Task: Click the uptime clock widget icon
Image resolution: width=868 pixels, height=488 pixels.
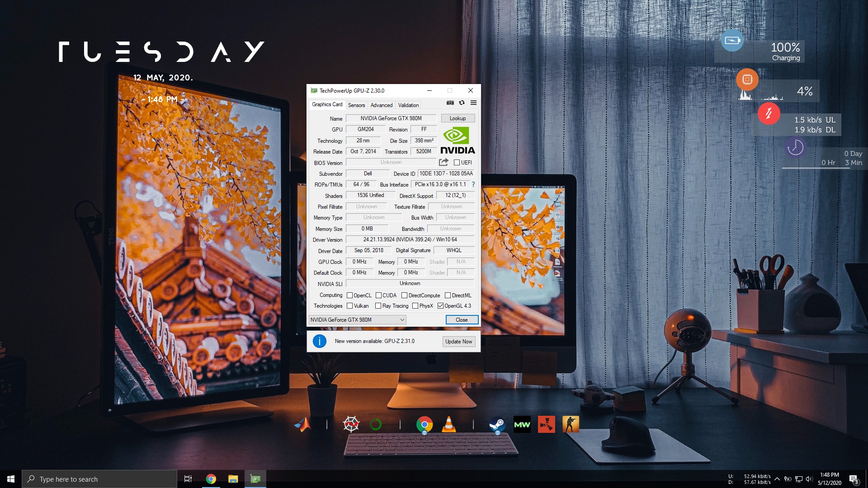Action: click(x=795, y=147)
